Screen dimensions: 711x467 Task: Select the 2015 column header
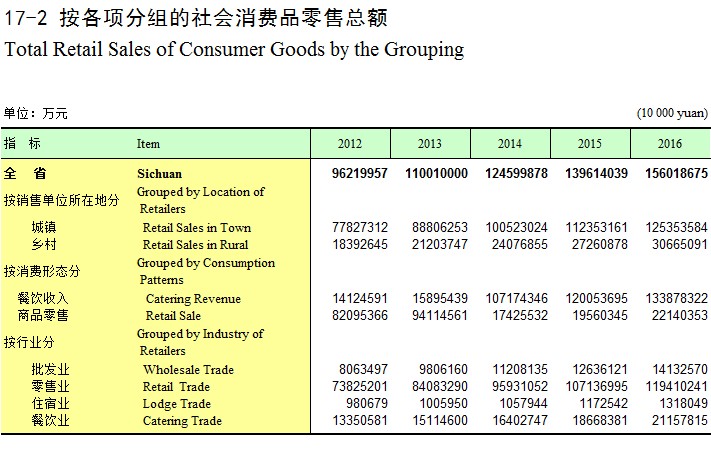coord(590,144)
